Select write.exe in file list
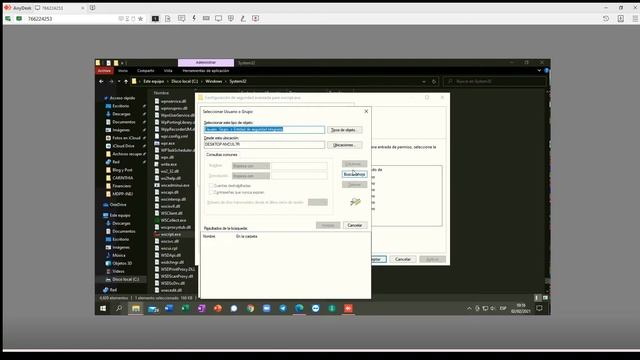Viewport: 640px width, 360px height. coord(168,164)
